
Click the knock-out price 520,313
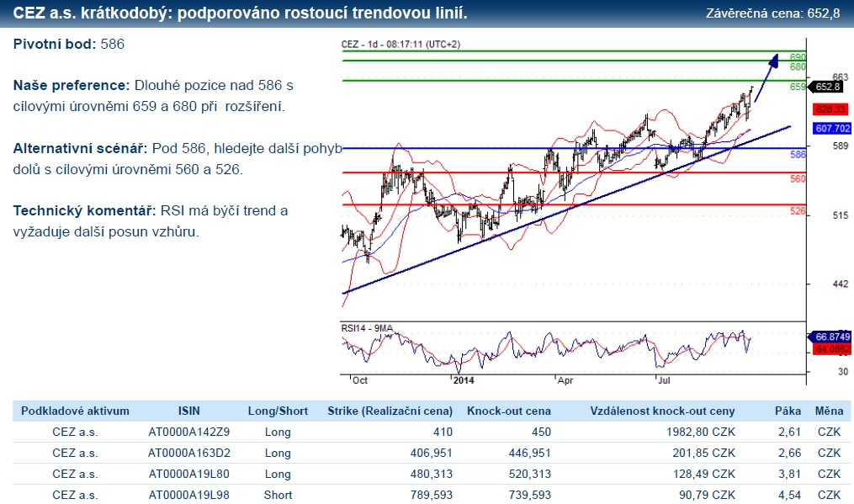530,474
